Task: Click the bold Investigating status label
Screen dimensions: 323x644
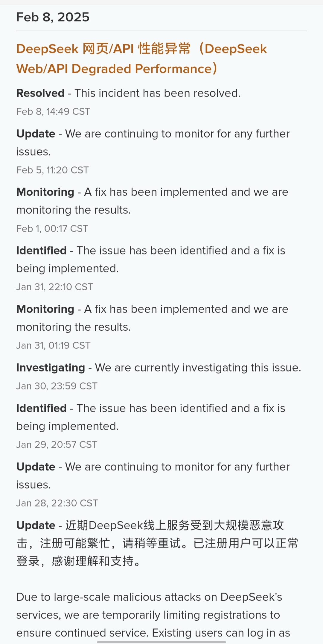Action: pyautogui.click(x=51, y=368)
